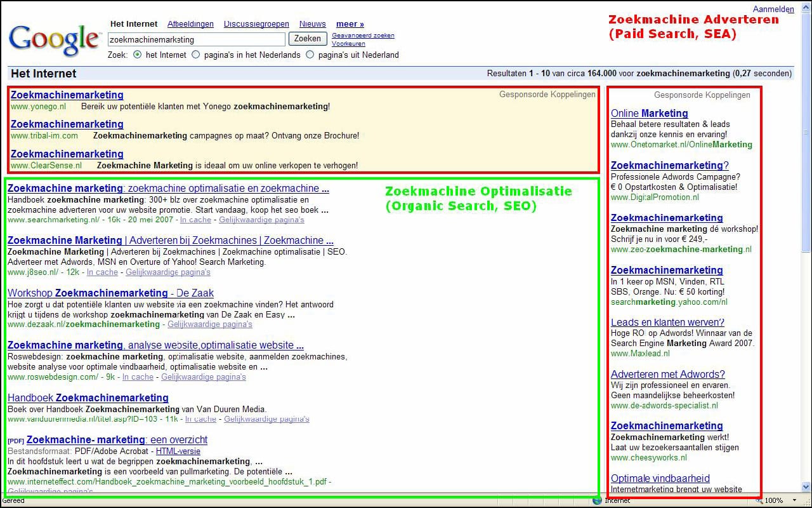
Task: Select the 'het Internet' radio button
Action: (137, 55)
